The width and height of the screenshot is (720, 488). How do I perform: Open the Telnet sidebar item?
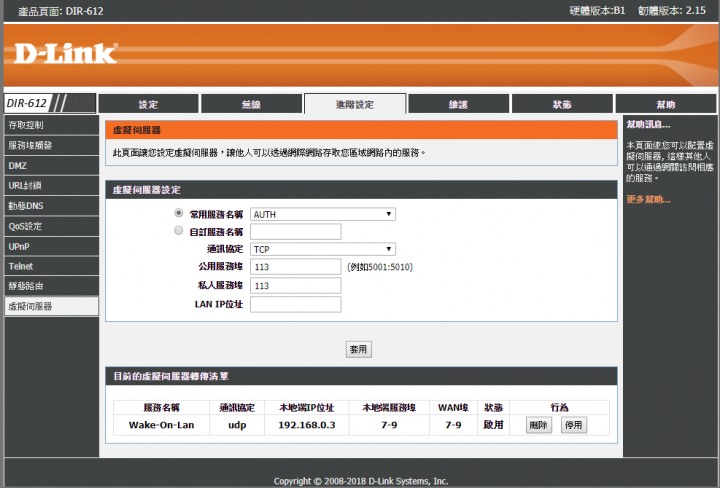[51, 266]
